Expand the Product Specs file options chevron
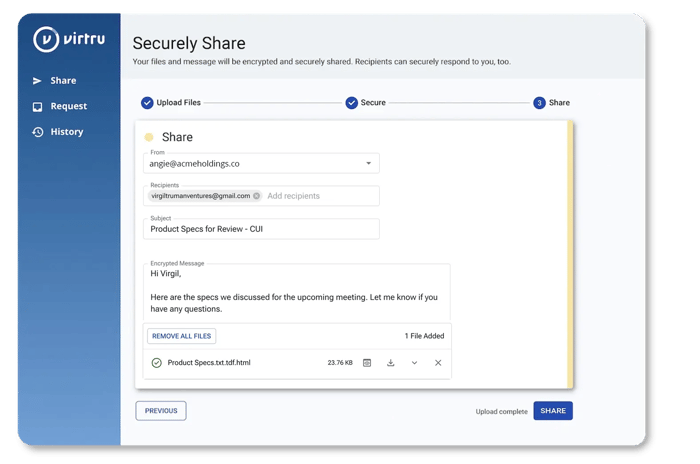700x464 pixels. tap(414, 363)
